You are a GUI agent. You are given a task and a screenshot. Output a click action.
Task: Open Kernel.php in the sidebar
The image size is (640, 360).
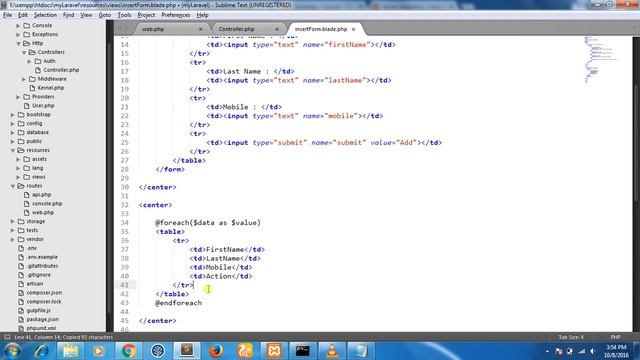[51, 88]
